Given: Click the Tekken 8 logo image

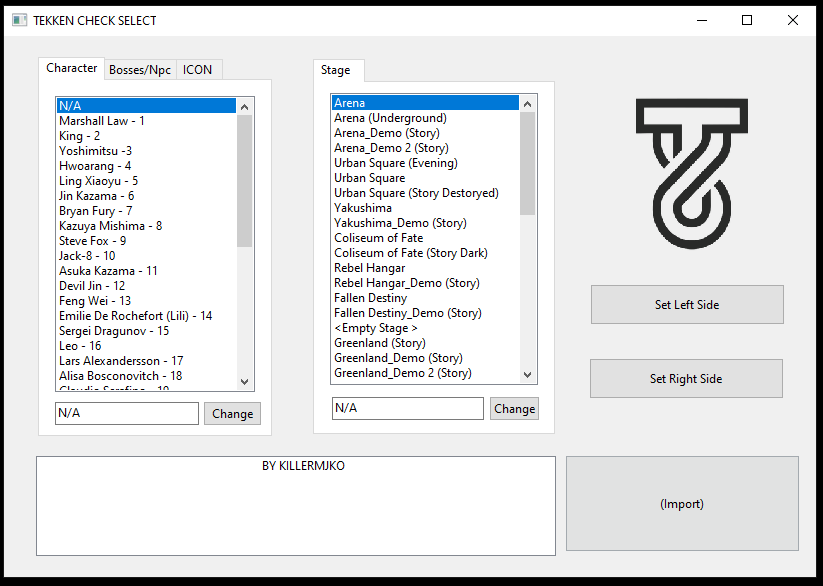Looking at the screenshot, I should click(692, 173).
